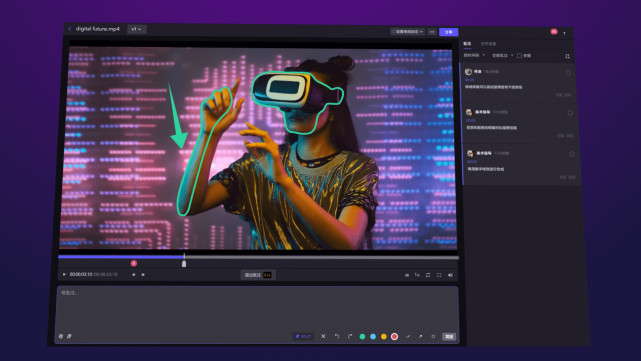Image resolution: width=641 pixels, height=361 pixels.
Task: Click the first comment author's avatar
Action: click(468, 72)
